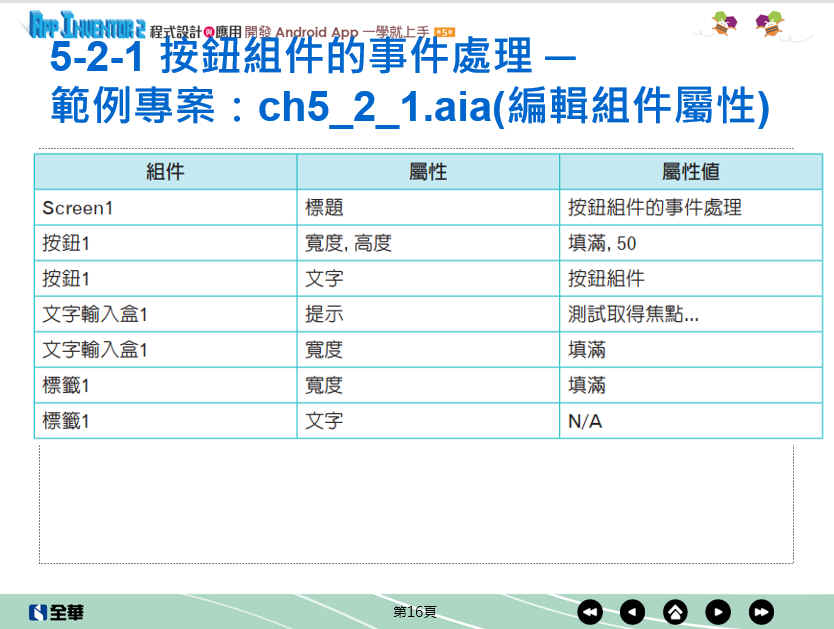Select the 屬性值 column header

tap(690, 172)
